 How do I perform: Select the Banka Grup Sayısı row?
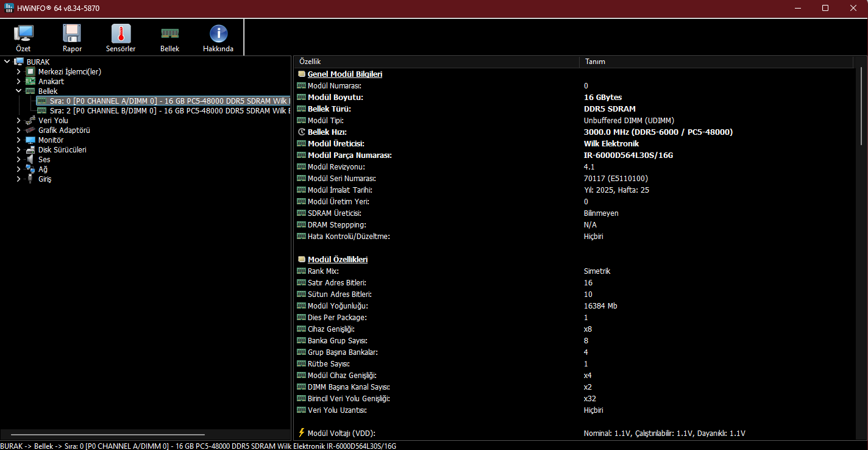click(x=575, y=340)
